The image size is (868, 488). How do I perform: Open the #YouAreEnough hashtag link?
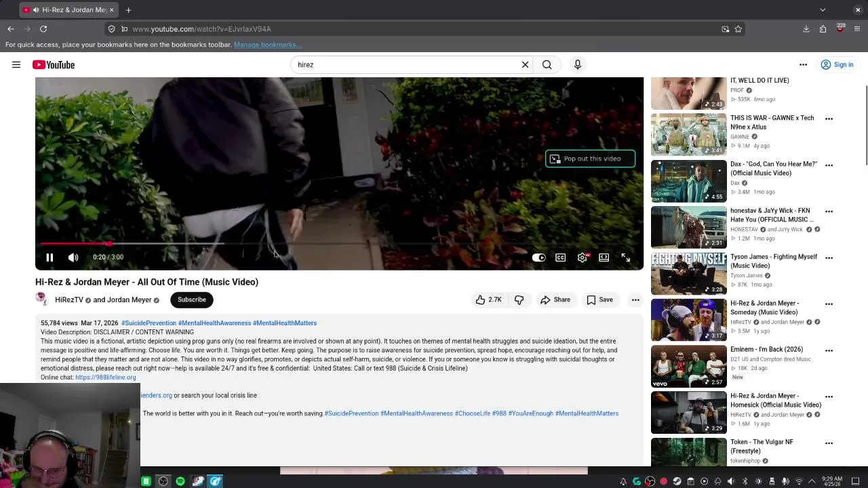(530, 413)
